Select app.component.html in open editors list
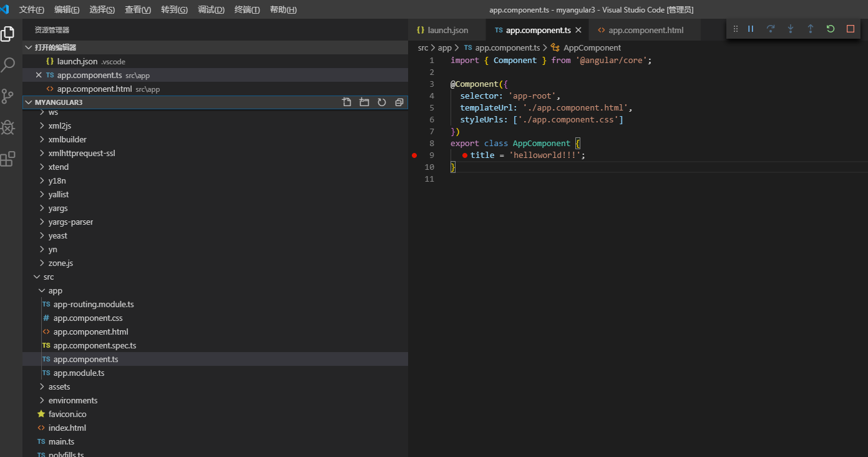The height and width of the screenshot is (457, 868). 215,89
